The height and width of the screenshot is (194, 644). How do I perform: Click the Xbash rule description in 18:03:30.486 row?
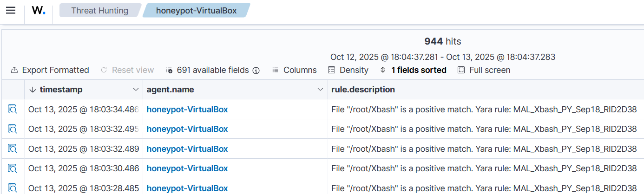tap(484, 168)
